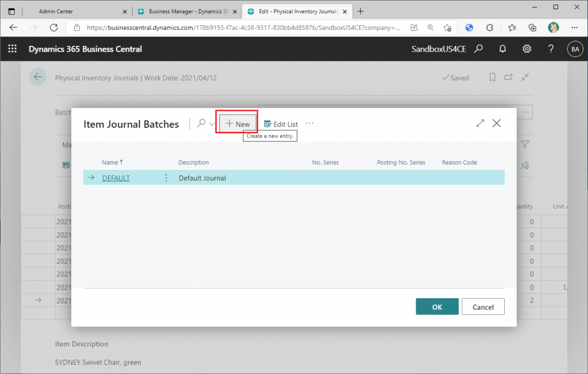
Task: Click the Posting No. Series column header
Action: [401, 162]
